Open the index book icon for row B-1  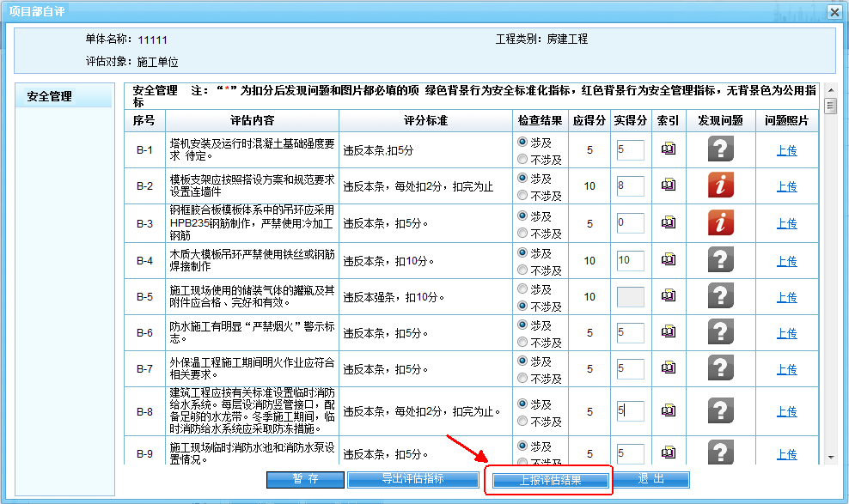pyautogui.click(x=668, y=149)
